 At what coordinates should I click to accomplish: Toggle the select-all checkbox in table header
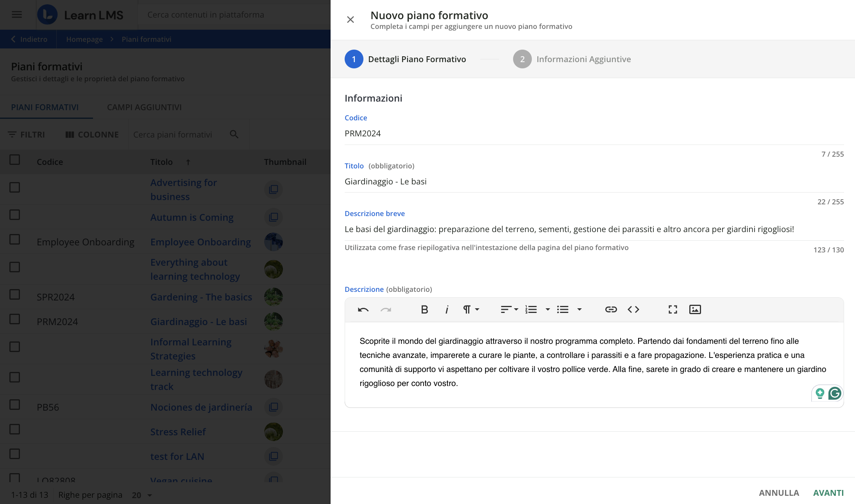[x=15, y=159]
